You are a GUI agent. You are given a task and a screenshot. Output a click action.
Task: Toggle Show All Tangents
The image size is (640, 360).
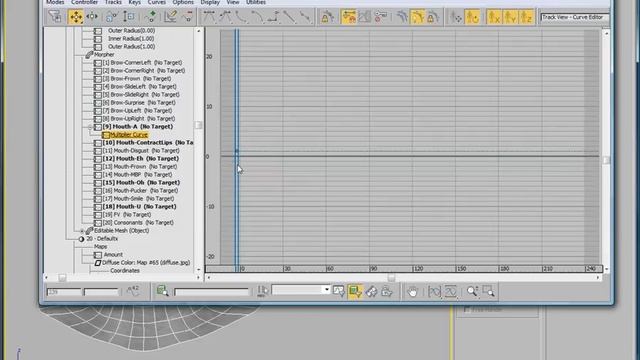pos(402,17)
